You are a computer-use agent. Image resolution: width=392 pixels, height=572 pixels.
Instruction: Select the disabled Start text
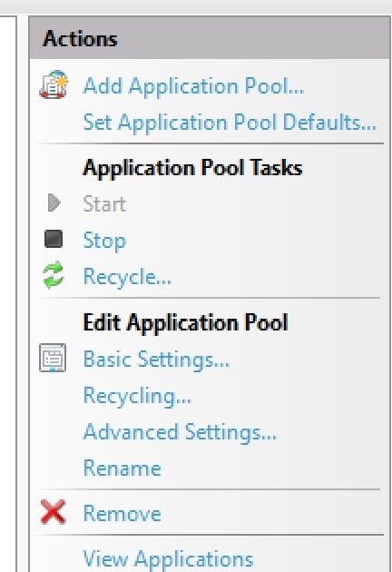104,203
